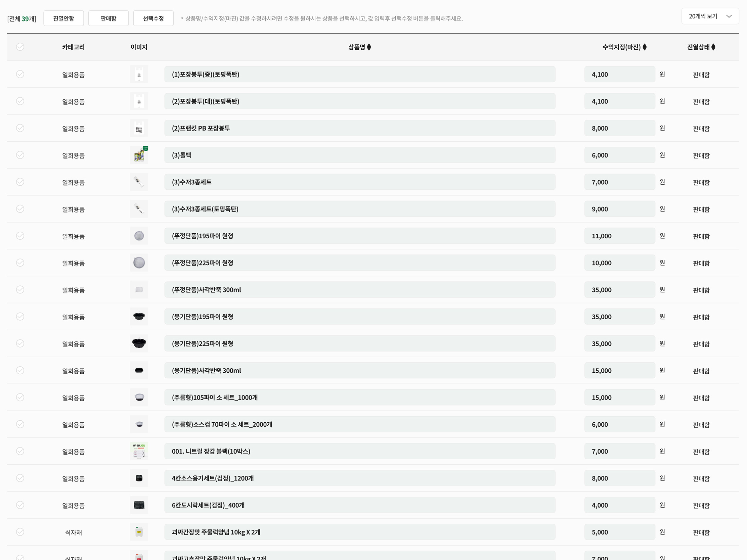Toggle the select-all header checkbox
Screen dimensions: 747x560
(20, 47)
